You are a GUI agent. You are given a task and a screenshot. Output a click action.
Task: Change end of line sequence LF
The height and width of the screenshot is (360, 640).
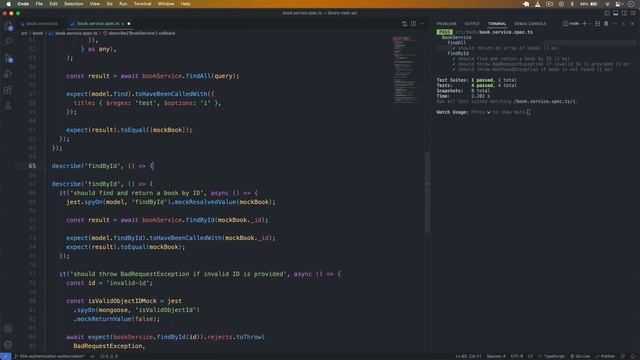coord(530,356)
